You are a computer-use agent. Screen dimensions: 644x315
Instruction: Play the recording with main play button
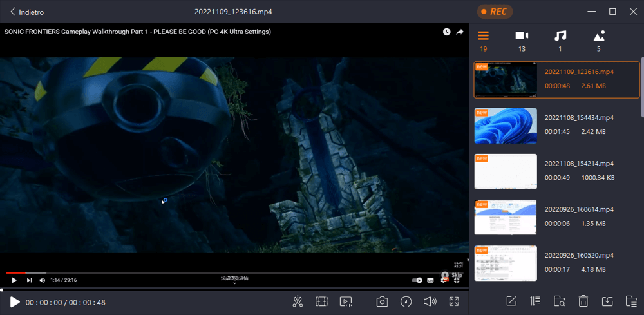(x=15, y=303)
